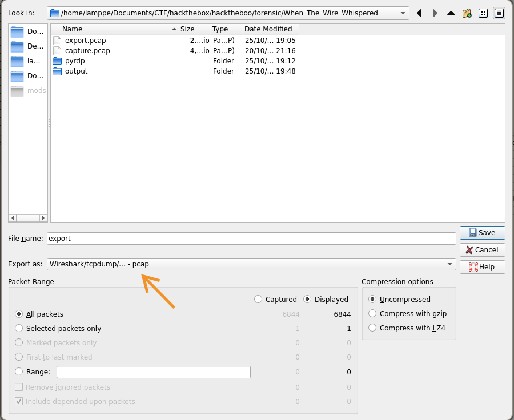
Task: Switch to detailed list view mode
Action: click(x=499, y=13)
